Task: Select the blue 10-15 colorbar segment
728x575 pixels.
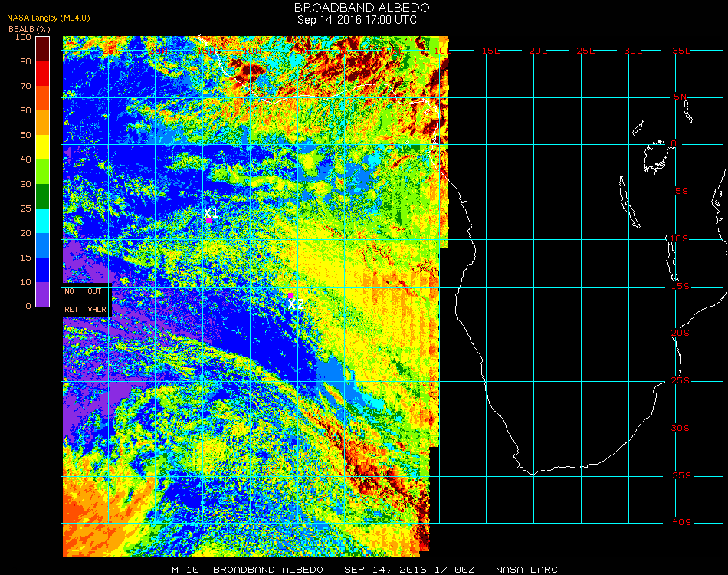Action: pyautogui.click(x=42, y=270)
